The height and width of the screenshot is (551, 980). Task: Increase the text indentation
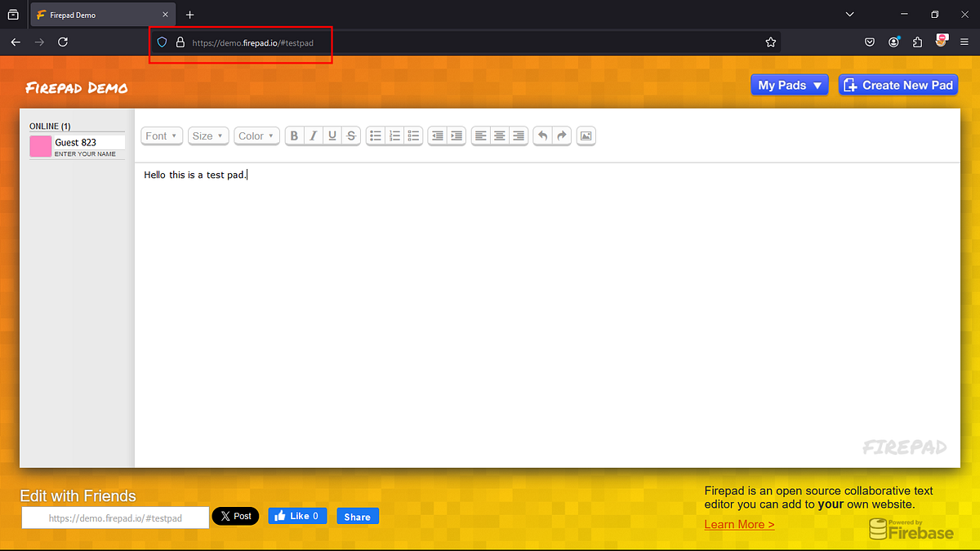[456, 136]
